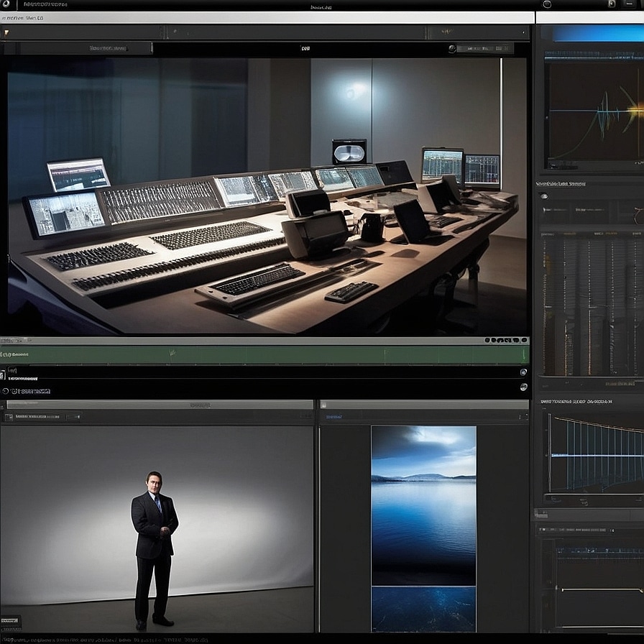Toggle the square box left of first track

(x=4, y=374)
